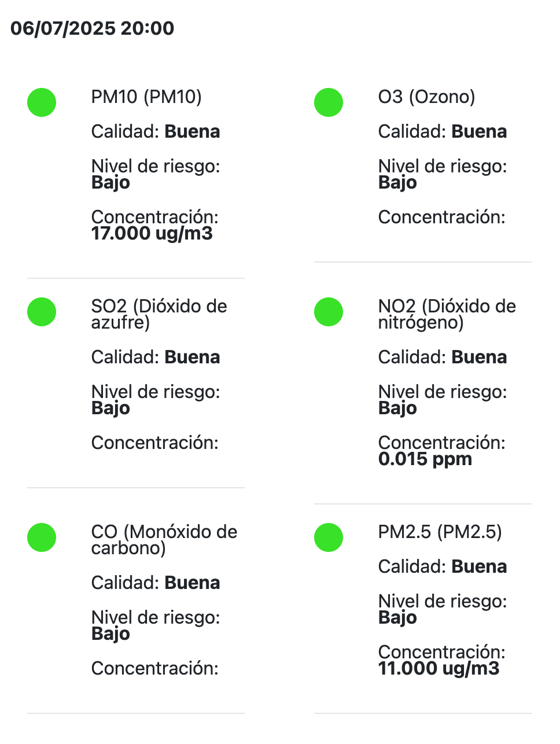The width and height of the screenshot is (560, 744).
Task: Click Calidad: Buena under PM2.5
Action: coord(442,566)
